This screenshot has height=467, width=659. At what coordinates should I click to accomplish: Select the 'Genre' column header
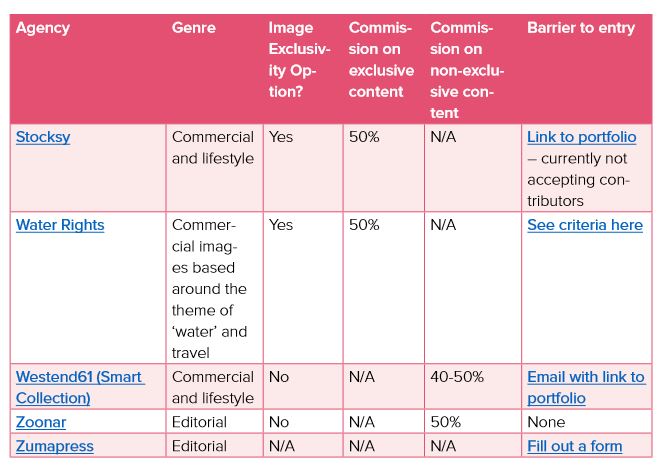coord(194,28)
